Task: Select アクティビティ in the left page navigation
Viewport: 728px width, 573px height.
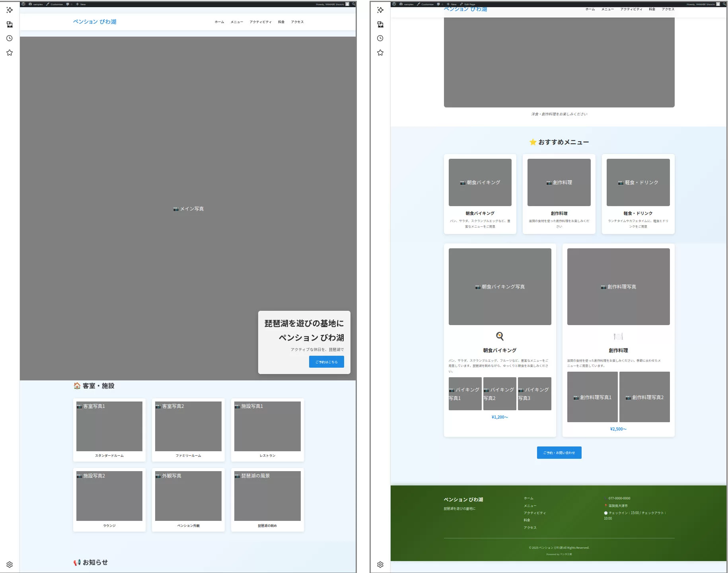Action: pos(261,22)
